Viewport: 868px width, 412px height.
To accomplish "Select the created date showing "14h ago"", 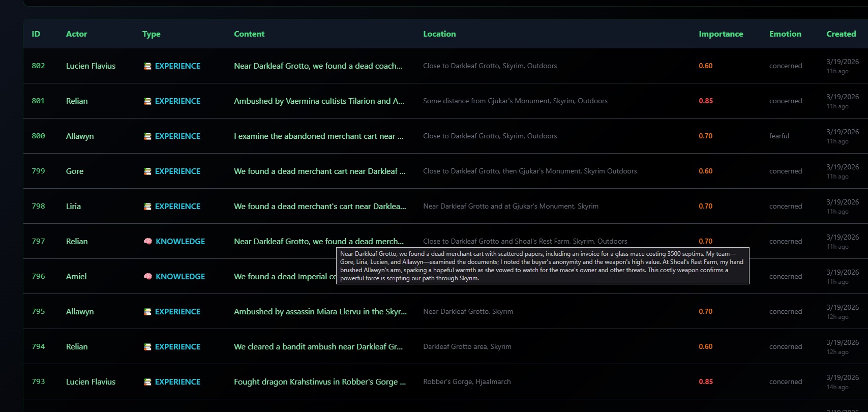I will (x=837, y=387).
